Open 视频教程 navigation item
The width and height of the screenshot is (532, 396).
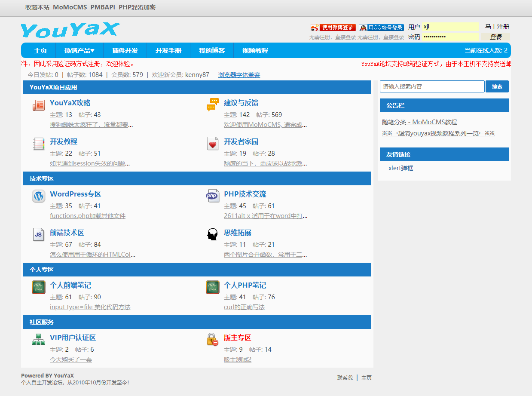[x=255, y=50]
